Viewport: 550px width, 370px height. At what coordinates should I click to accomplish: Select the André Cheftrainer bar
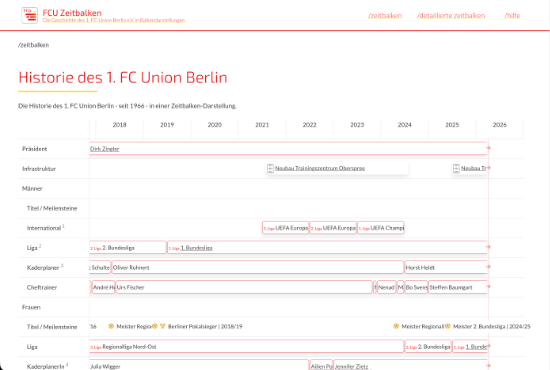click(103, 287)
